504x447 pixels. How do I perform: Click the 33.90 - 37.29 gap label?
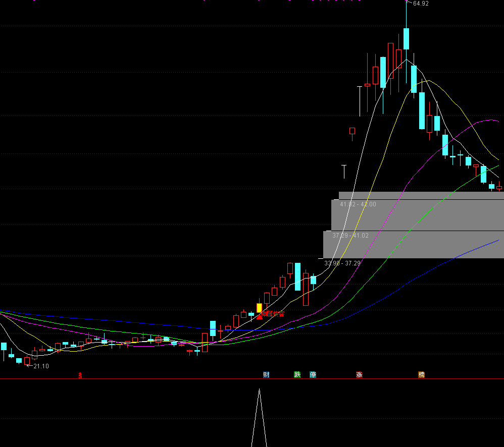(x=342, y=263)
